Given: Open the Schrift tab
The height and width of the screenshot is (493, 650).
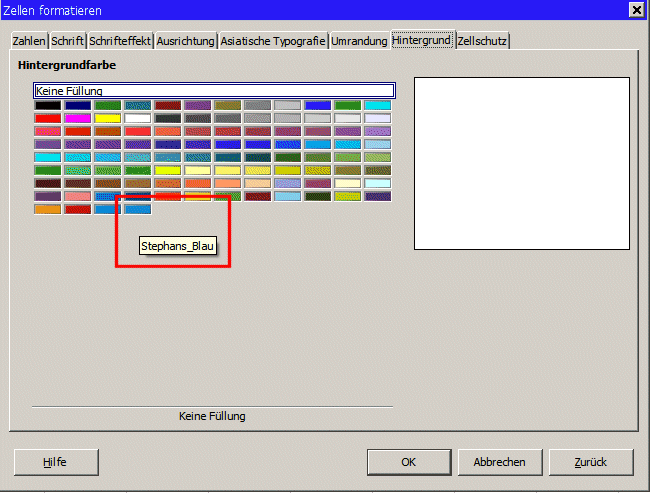Looking at the screenshot, I should [x=68, y=41].
